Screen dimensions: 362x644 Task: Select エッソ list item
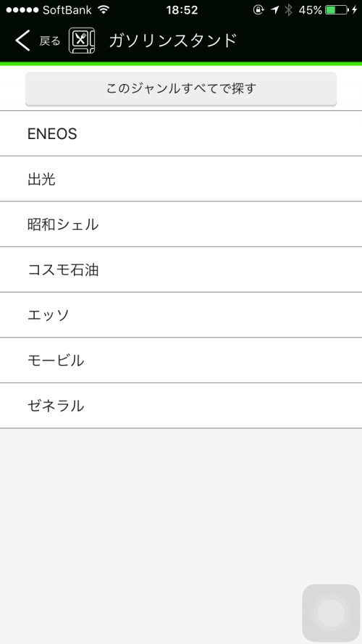point(181,315)
